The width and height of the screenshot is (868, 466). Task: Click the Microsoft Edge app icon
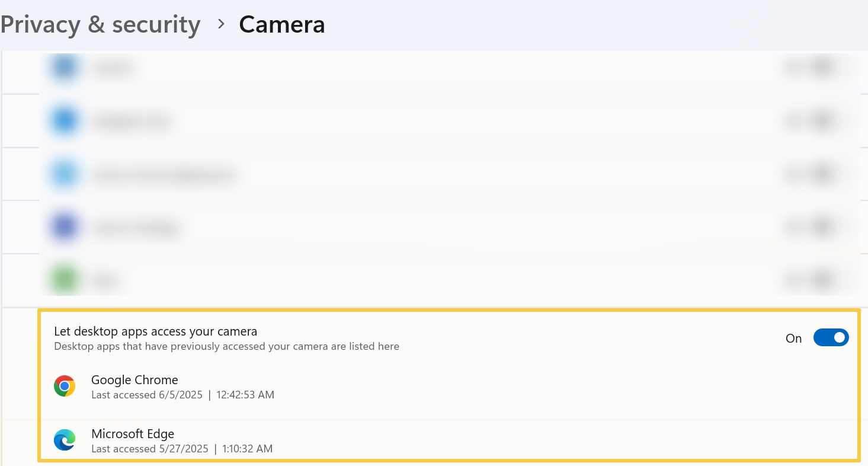[x=65, y=440]
